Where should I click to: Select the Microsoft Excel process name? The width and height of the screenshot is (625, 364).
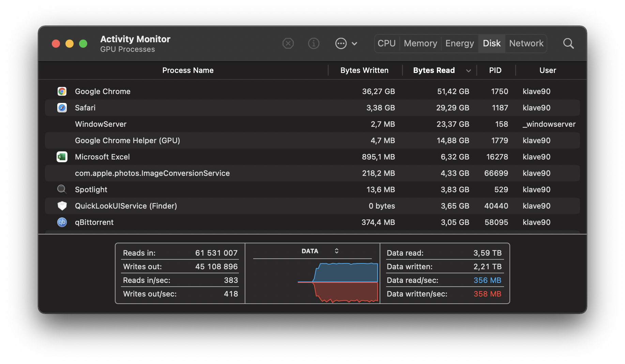pyautogui.click(x=102, y=157)
